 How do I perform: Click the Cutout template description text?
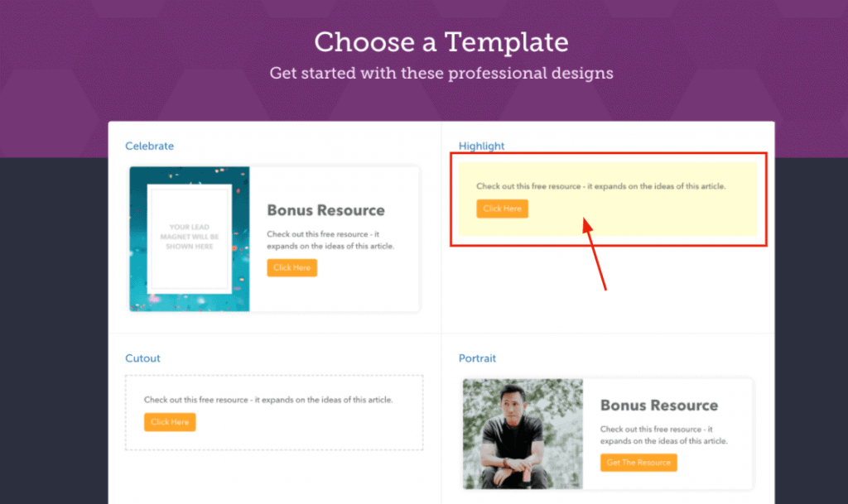coord(268,400)
